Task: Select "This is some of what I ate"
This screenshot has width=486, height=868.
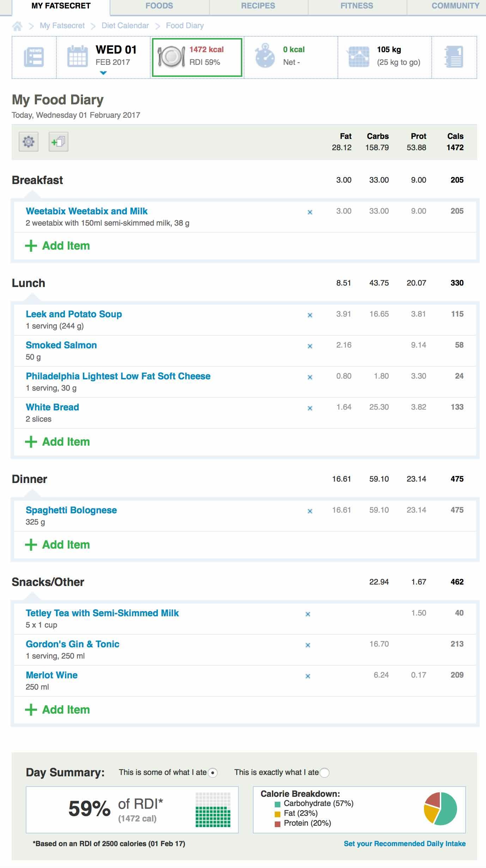Action: pyautogui.click(x=213, y=773)
